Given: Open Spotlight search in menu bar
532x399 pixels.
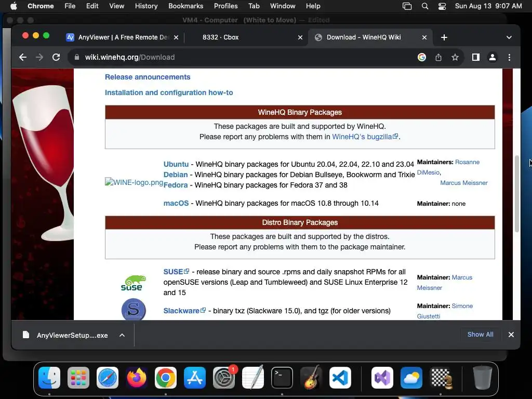Looking at the screenshot, I should click(x=425, y=6).
